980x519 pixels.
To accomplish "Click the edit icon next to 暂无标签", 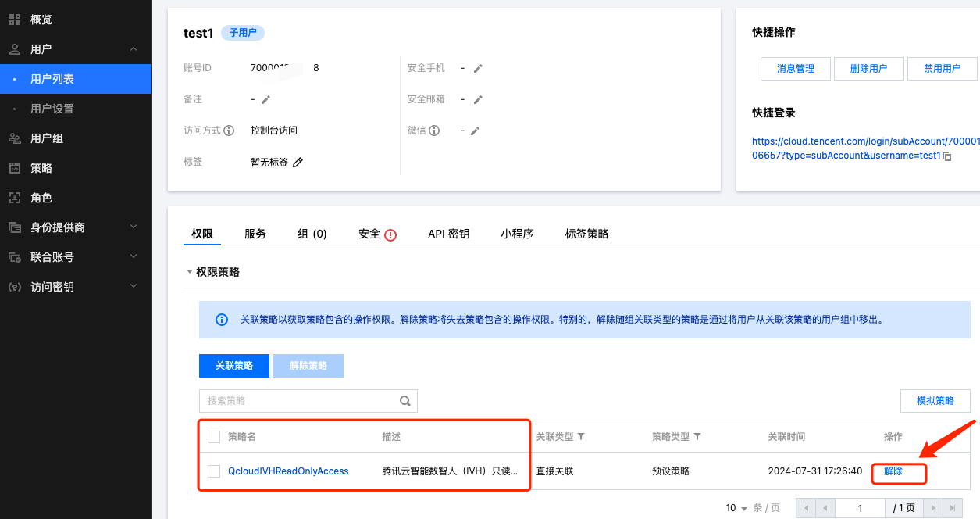I will coord(298,163).
